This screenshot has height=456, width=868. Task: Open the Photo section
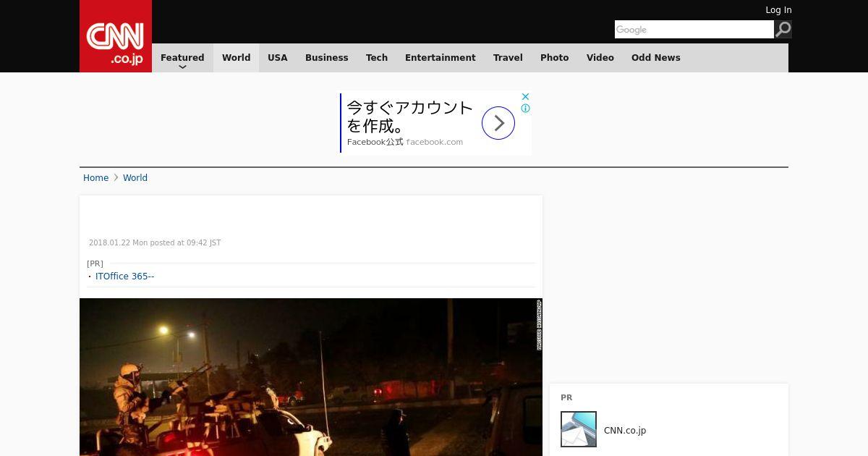pos(555,58)
